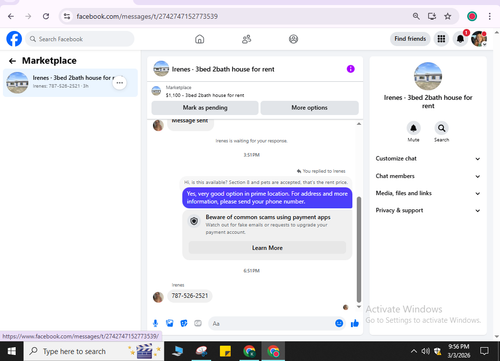Reload the page in browser
Image resolution: width=500 pixels, height=361 pixels.
tap(46, 16)
